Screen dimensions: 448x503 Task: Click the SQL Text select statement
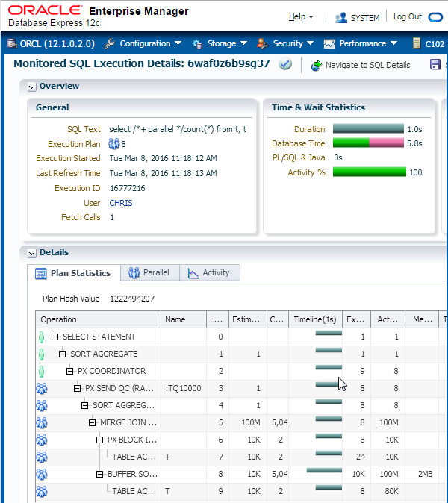point(178,129)
